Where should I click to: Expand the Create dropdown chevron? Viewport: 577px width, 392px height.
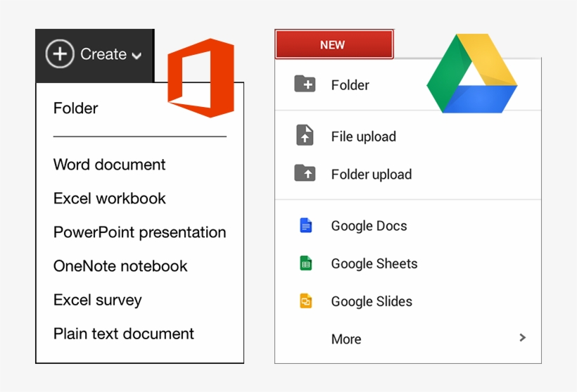click(x=137, y=56)
